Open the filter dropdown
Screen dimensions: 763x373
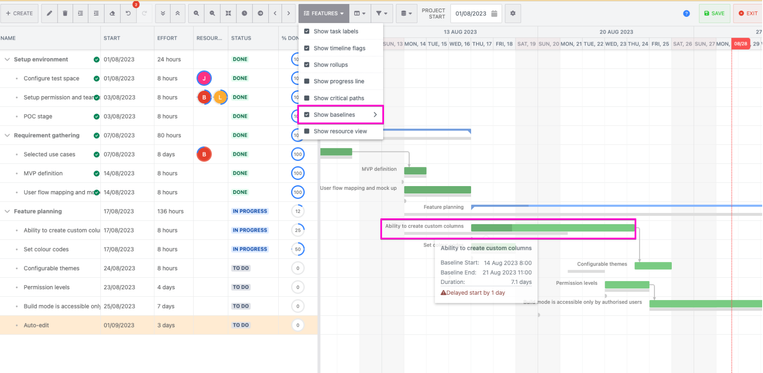click(x=382, y=14)
